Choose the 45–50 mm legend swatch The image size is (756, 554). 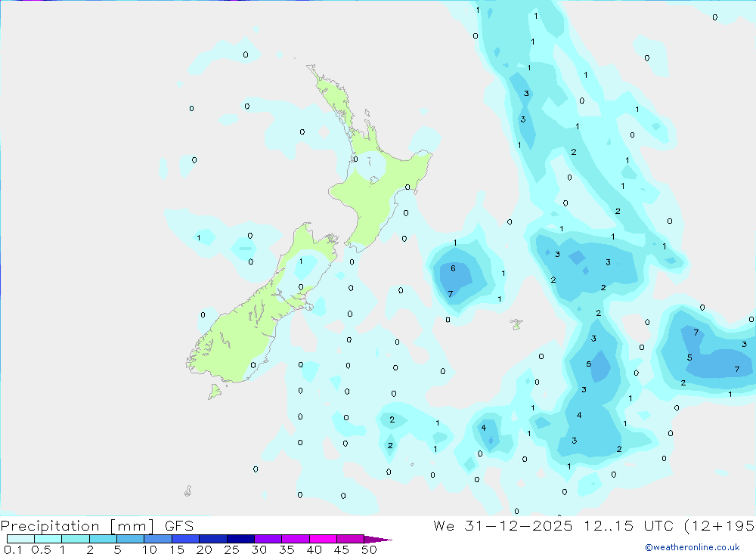click(x=350, y=539)
